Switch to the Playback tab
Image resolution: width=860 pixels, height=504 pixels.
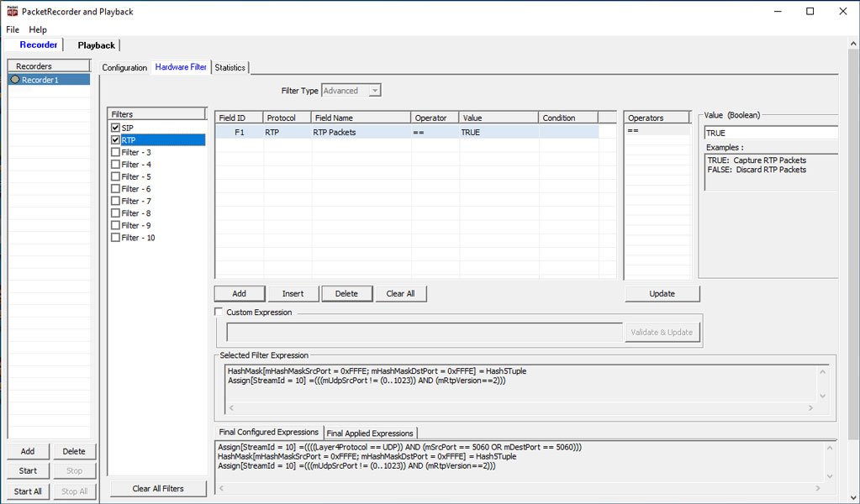click(x=96, y=45)
